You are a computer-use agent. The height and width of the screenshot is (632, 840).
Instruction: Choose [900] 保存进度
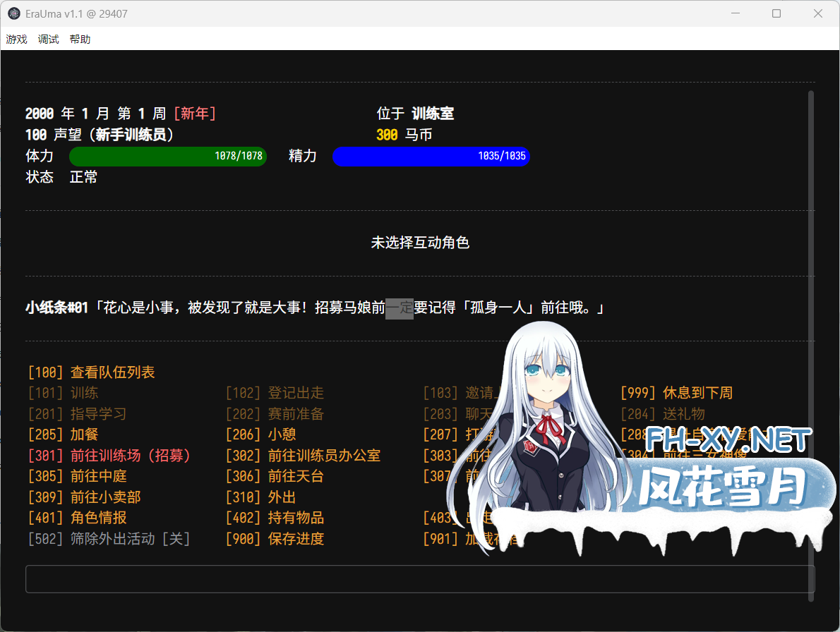point(275,538)
